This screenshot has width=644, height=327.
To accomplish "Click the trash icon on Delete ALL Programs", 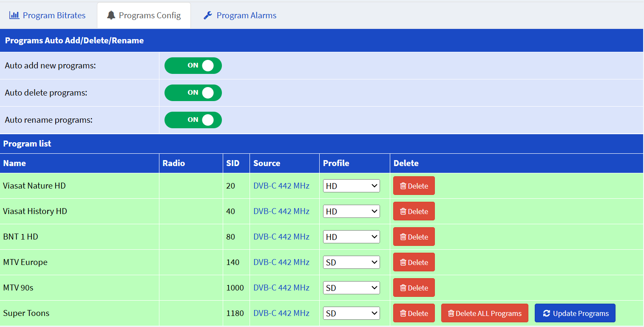I will 451,313.
